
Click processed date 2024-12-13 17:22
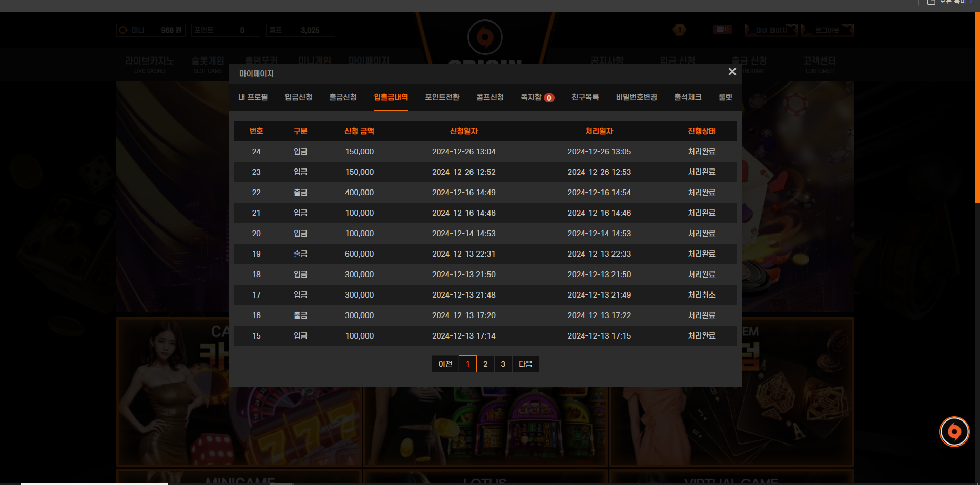point(599,315)
